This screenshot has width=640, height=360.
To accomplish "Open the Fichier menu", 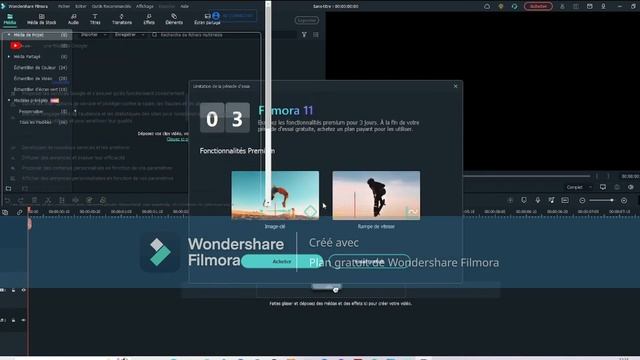I will click(x=64, y=7).
